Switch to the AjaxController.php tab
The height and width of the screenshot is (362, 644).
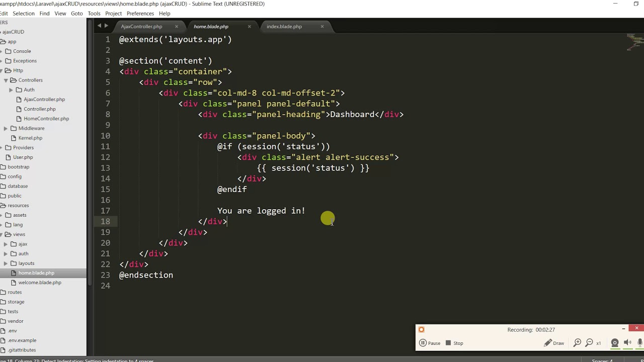click(x=141, y=26)
